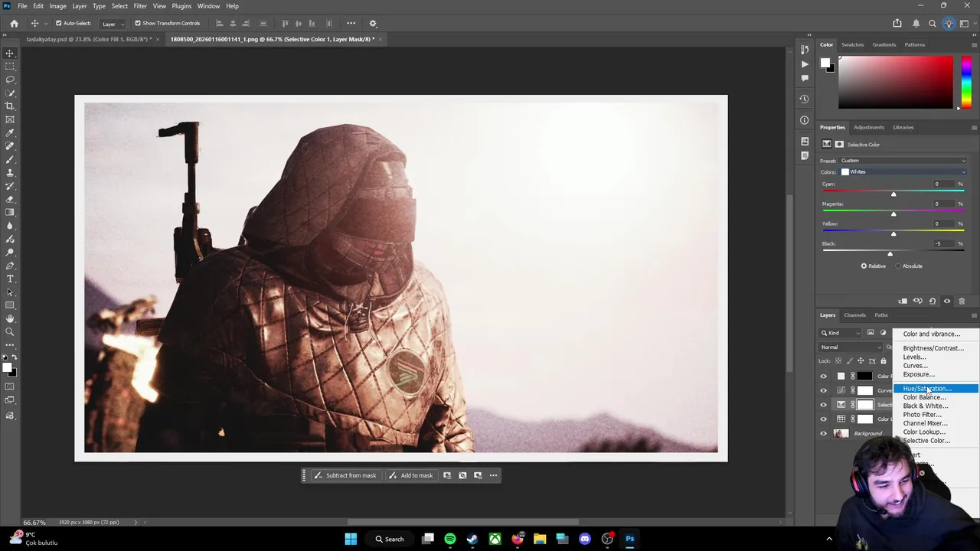Select the Gradient tool
Screen dimensions: 980x551
tap(10, 213)
